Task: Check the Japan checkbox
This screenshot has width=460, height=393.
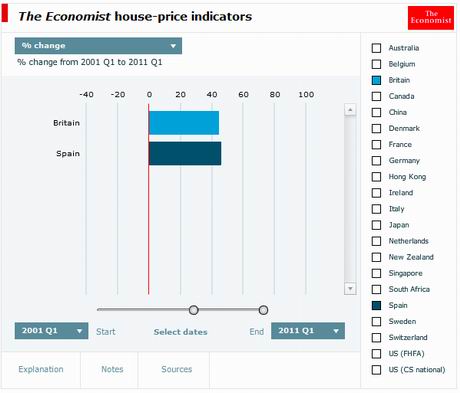Action: click(376, 225)
